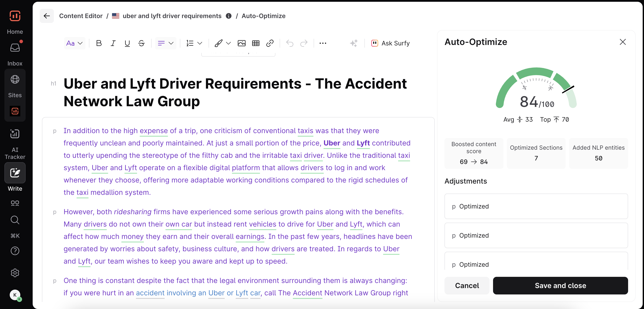The height and width of the screenshot is (309, 644).
Task: Close the Auto-Optimize panel
Action: pyautogui.click(x=623, y=42)
